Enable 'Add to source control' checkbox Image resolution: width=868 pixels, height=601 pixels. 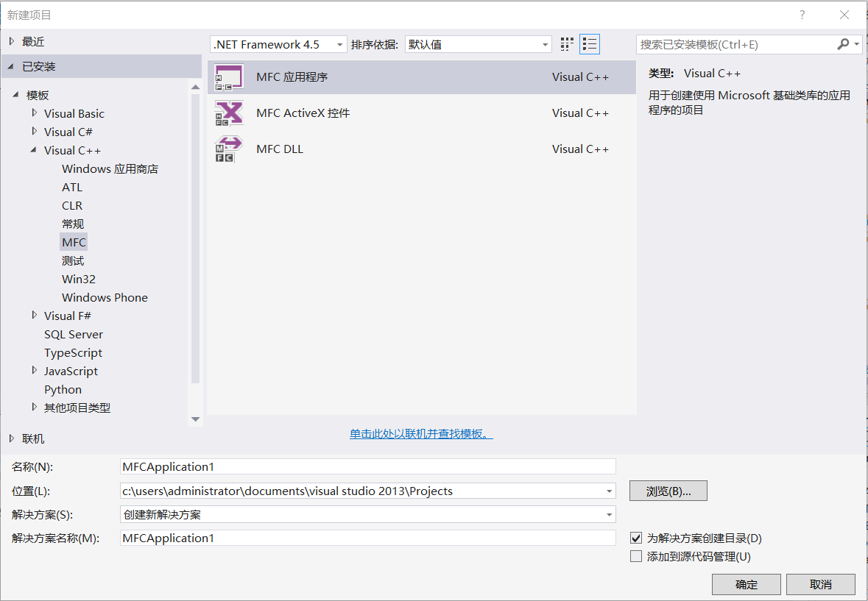tap(636, 556)
